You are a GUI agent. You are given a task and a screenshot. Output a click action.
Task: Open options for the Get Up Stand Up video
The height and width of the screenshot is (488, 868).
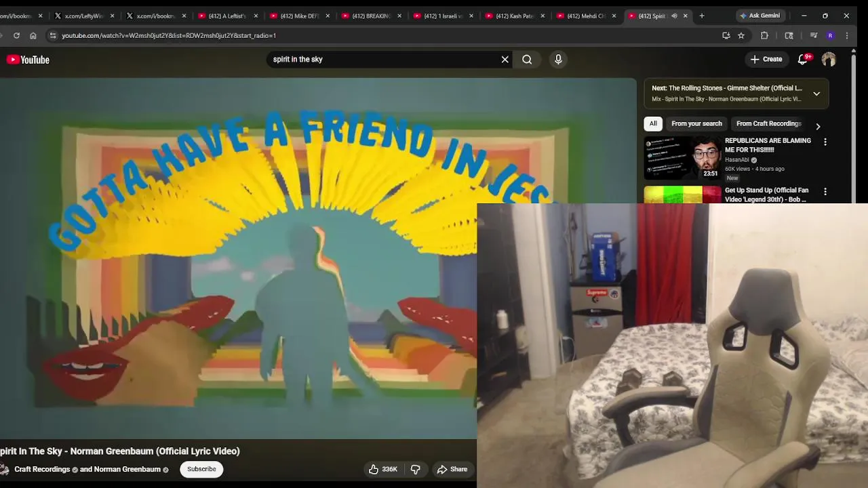pyautogui.click(x=825, y=192)
